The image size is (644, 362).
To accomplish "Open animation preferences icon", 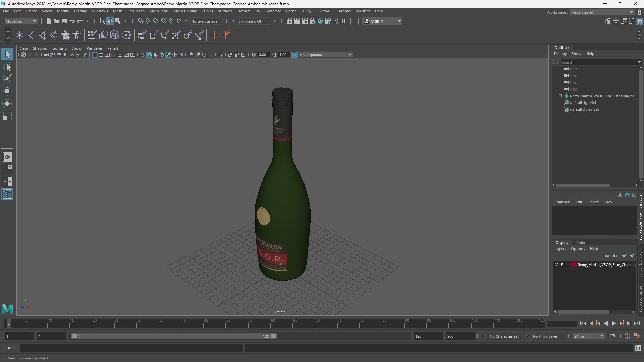I will tap(637, 336).
